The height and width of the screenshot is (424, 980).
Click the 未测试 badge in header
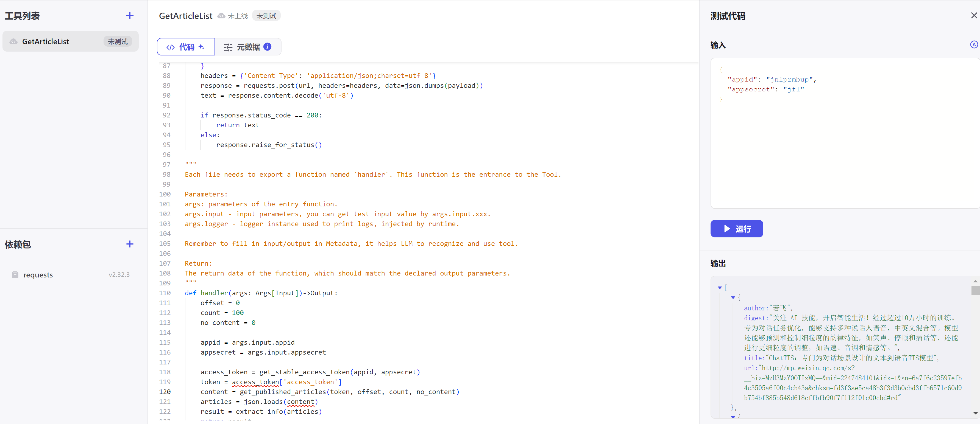[266, 16]
